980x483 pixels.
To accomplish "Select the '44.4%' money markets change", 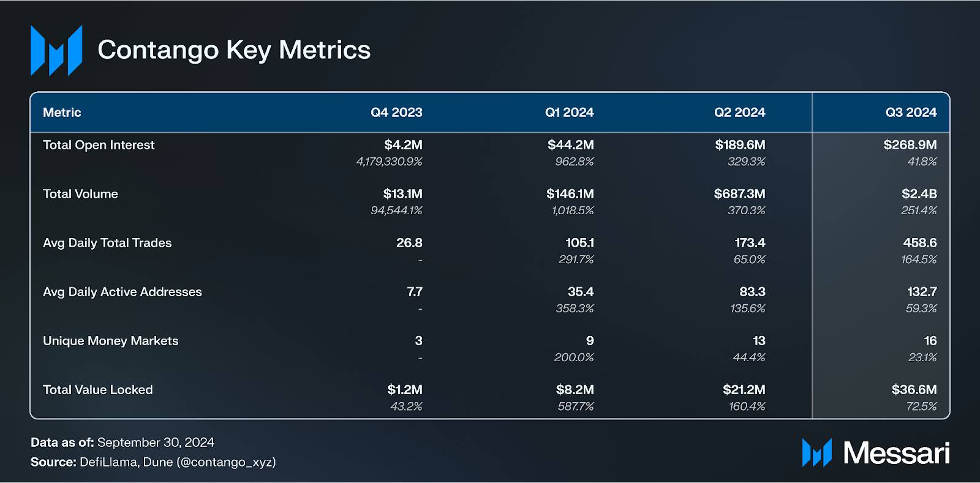I will [749, 358].
